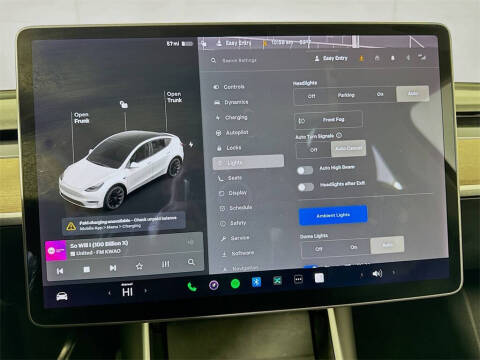Viewport: 480px width, 360px height.
Task: Tap the HI temperature display
Action: click(127, 292)
